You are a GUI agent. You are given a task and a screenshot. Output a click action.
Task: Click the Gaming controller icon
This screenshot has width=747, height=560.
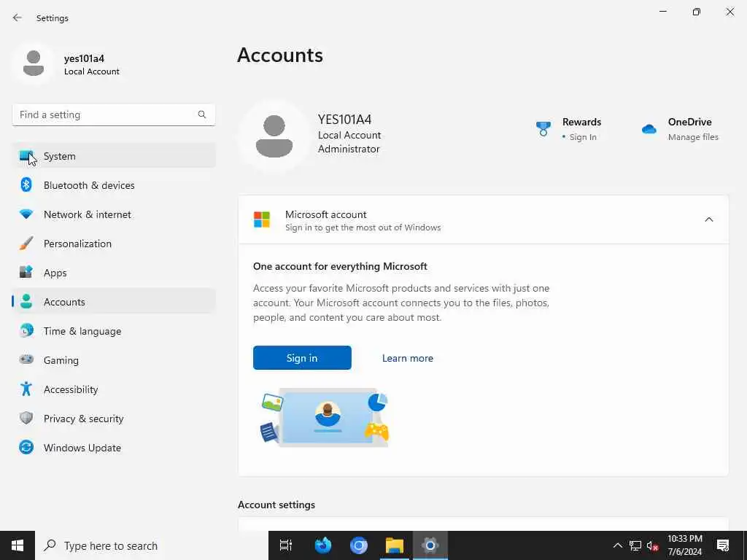[26, 359]
